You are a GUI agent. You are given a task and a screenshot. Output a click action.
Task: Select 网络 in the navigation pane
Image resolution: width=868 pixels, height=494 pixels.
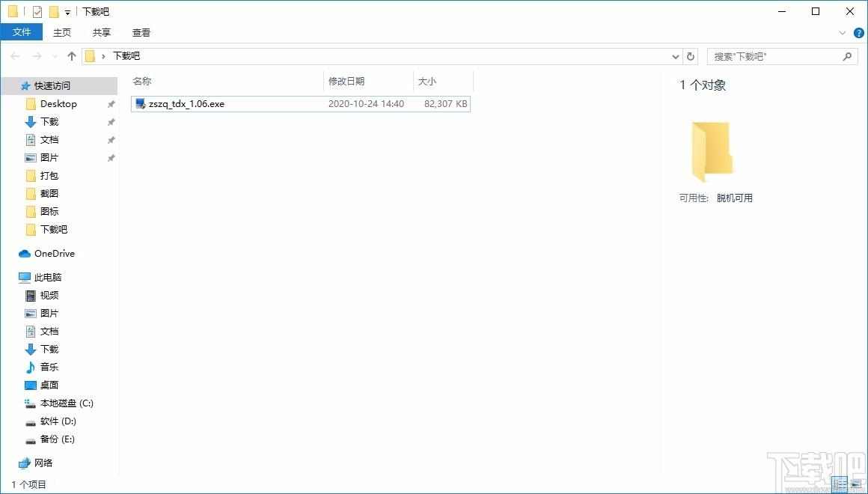(43, 463)
